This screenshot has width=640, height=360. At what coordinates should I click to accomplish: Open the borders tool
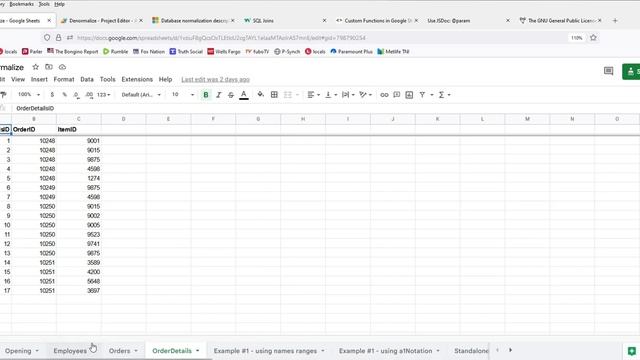(274, 95)
